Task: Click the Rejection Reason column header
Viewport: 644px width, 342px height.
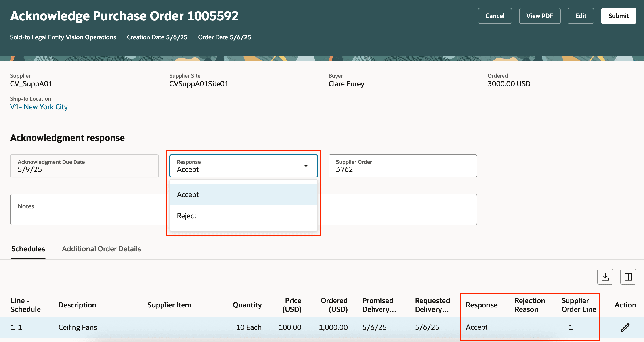Action: coord(529,305)
